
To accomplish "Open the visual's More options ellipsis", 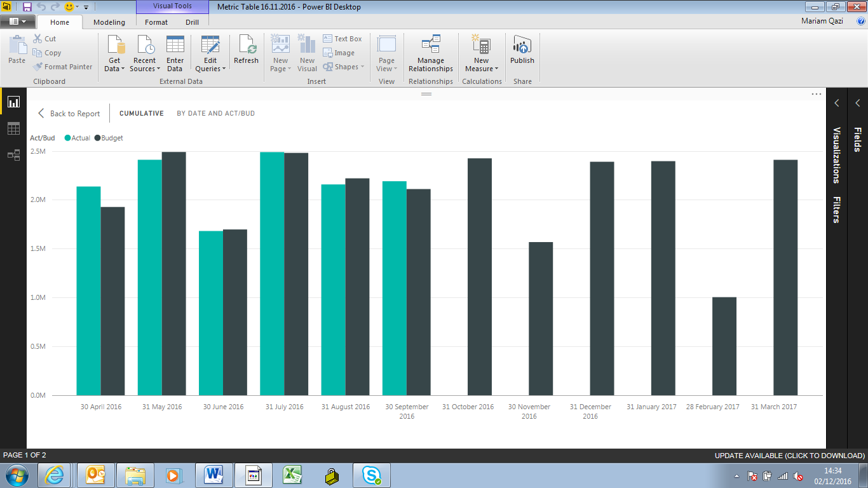I will point(817,94).
